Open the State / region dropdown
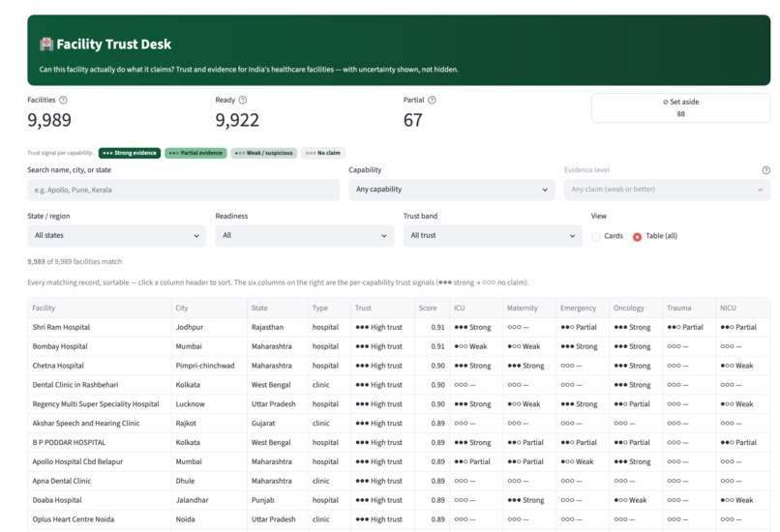The height and width of the screenshot is (532, 780). 117,236
